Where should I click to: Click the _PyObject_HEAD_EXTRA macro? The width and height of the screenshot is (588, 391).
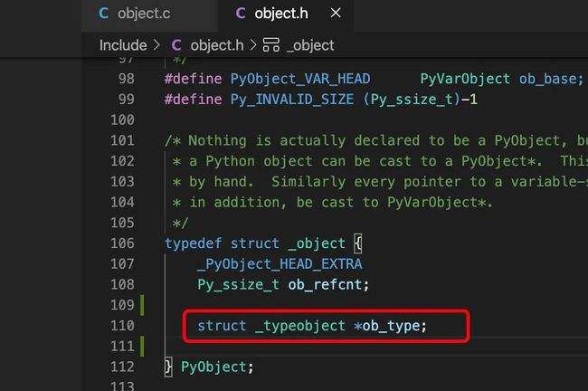tap(280, 264)
